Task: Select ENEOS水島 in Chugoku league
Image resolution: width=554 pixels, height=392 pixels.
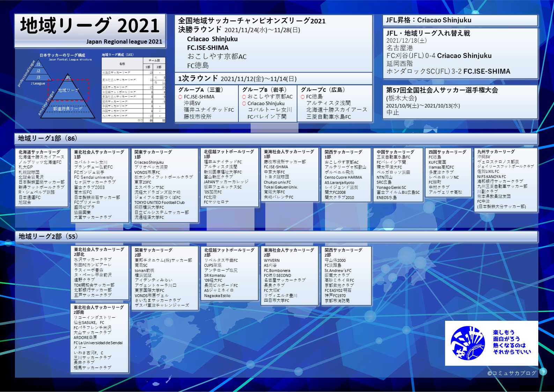Action: (387, 198)
